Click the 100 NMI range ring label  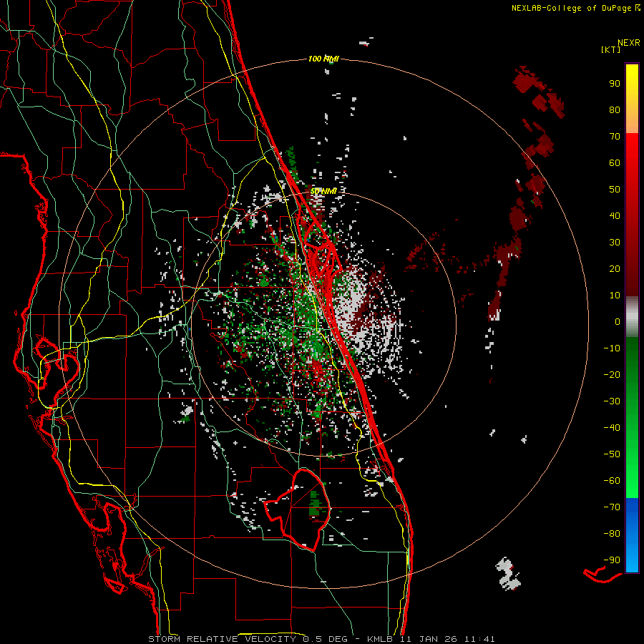[x=323, y=59]
